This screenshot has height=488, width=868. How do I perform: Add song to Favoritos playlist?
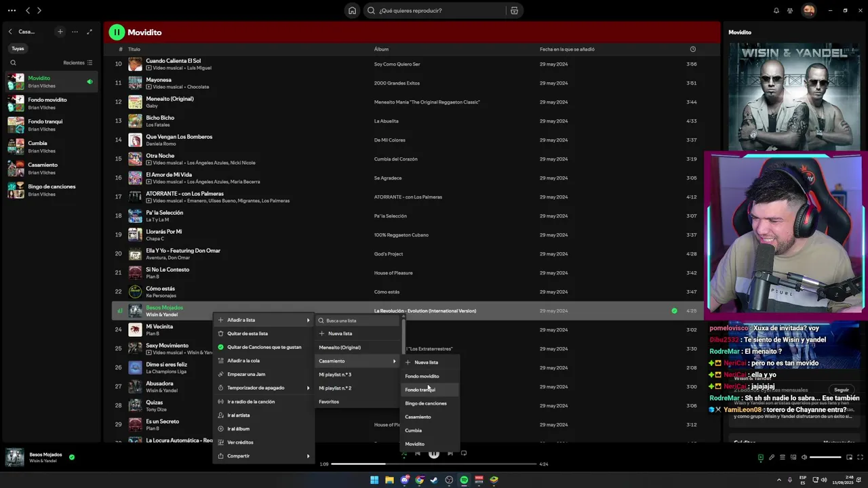(358, 401)
